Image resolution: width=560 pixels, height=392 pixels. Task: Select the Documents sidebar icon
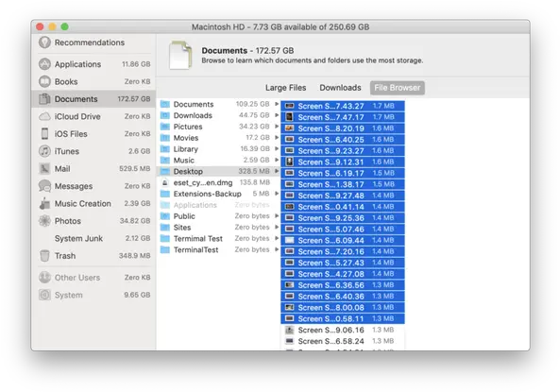pyautogui.click(x=44, y=99)
